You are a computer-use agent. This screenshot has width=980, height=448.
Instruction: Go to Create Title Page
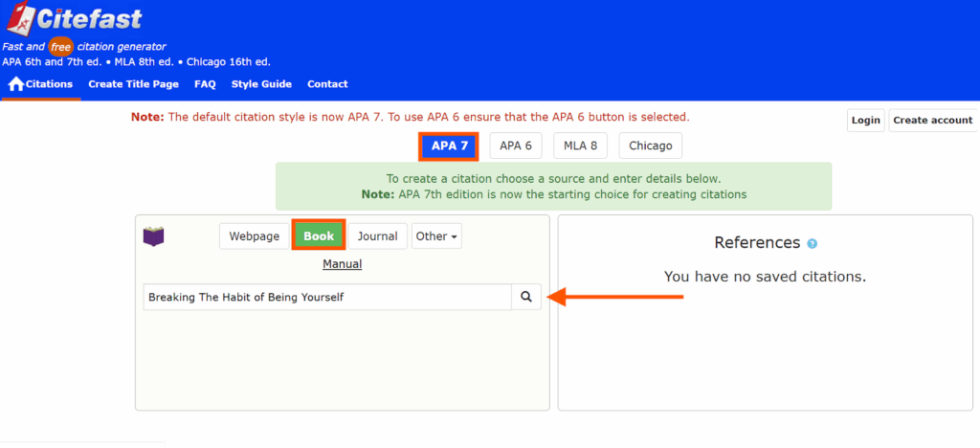pyautogui.click(x=133, y=84)
